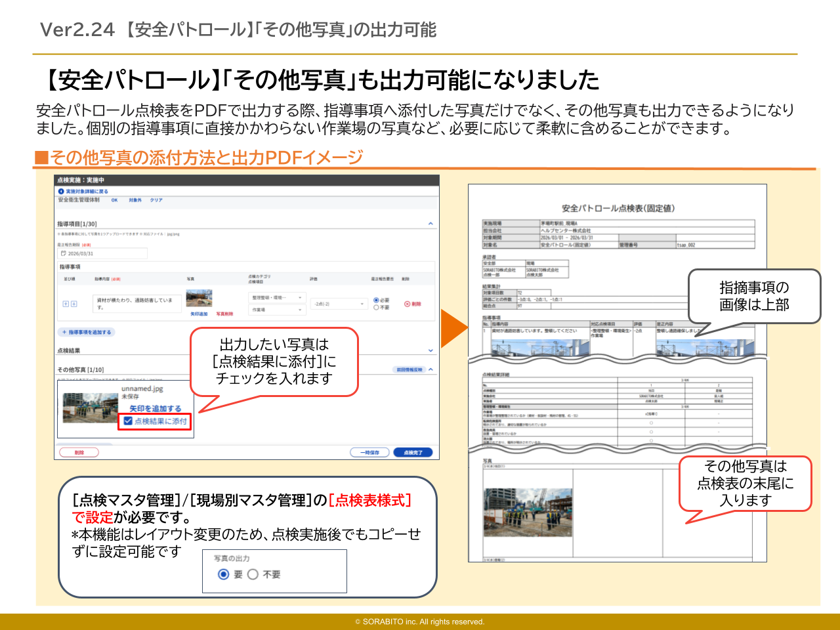
Task: Click the 写真削除 link under guidance photo
Action: pos(224,314)
